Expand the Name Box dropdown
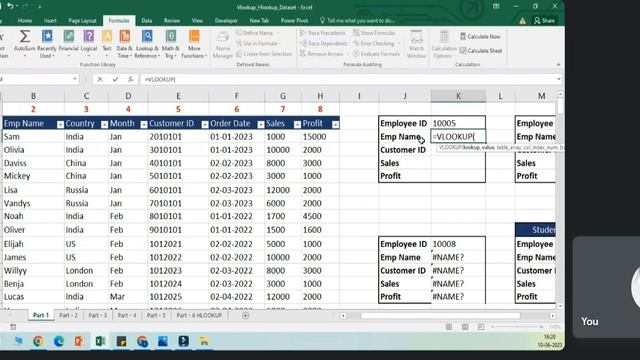Screen dimensions: 640x360 tap(75, 79)
